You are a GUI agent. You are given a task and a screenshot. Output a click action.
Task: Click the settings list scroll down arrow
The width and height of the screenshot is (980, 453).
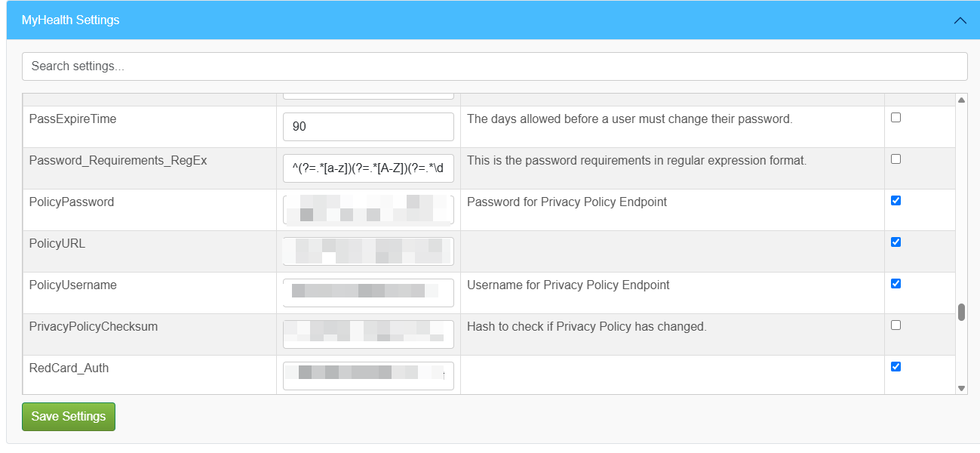(x=961, y=388)
